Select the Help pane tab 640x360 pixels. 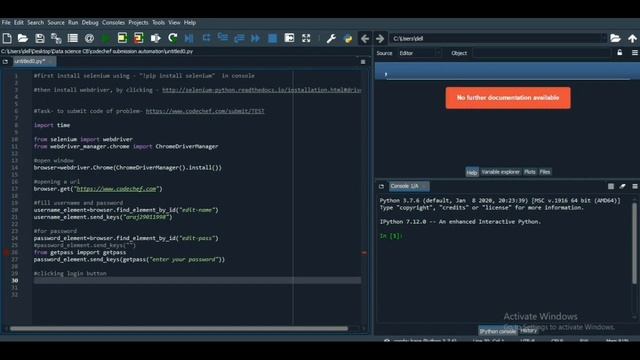[x=472, y=172]
